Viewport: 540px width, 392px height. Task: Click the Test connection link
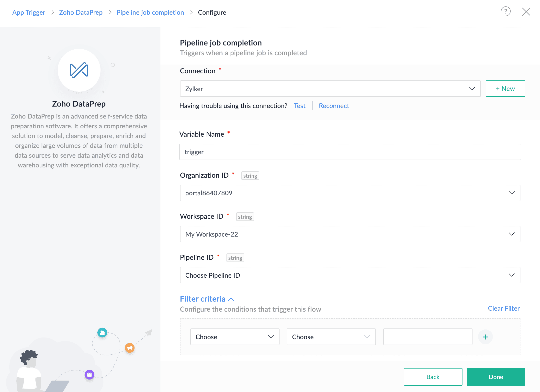pyautogui.click(x=299, y=106)
